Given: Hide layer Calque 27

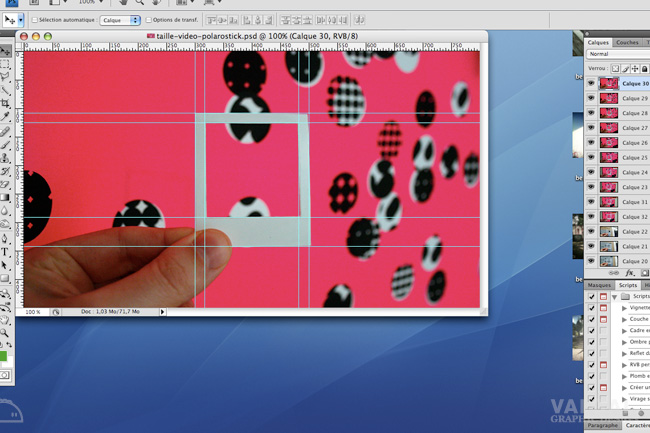Looking at the screenshot, I should (x=591, y=128).
